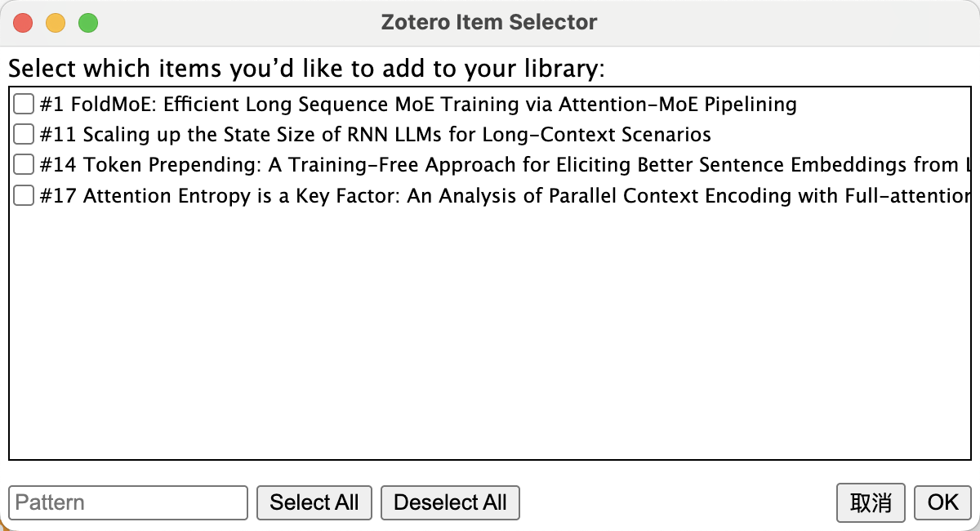This screenshot has width=980, height=531.
Task: Click the Zotero Item Selector title bar
Action: [x=490, y=22]
